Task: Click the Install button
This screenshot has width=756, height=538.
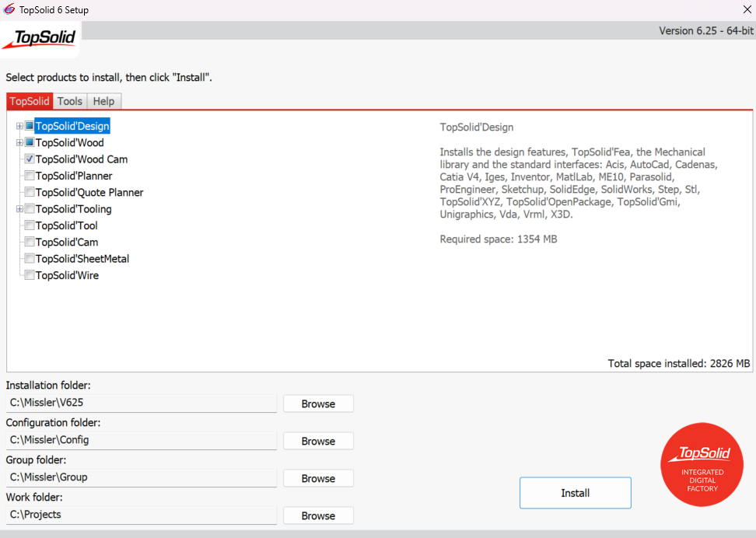Action: [576, 493]
